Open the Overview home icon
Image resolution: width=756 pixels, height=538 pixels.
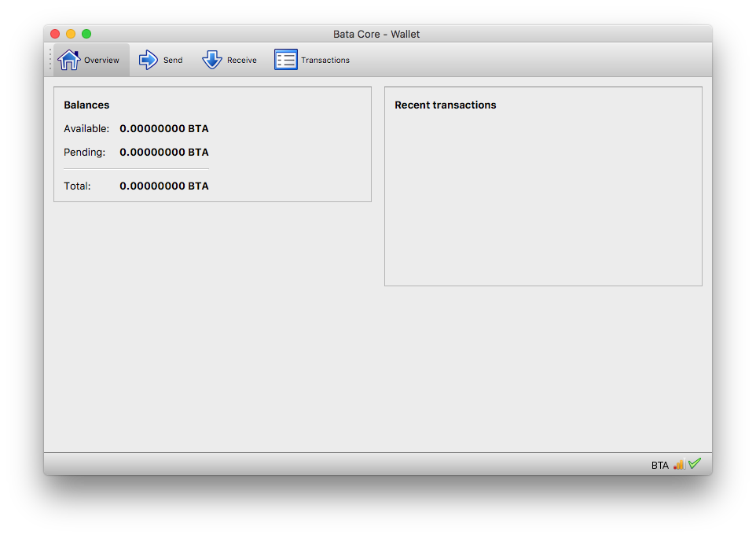[69, 60]
